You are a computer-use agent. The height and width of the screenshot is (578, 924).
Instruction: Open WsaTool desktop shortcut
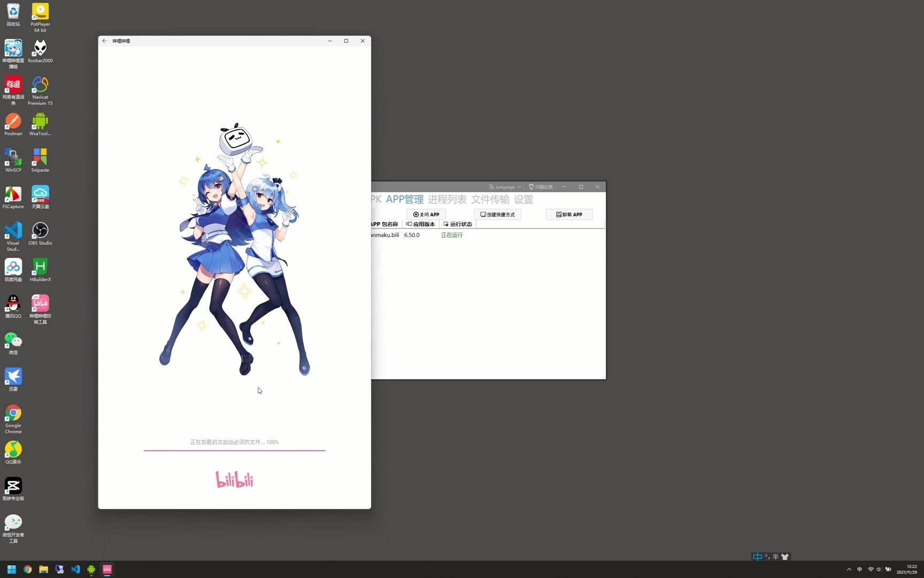pos(40,124)
